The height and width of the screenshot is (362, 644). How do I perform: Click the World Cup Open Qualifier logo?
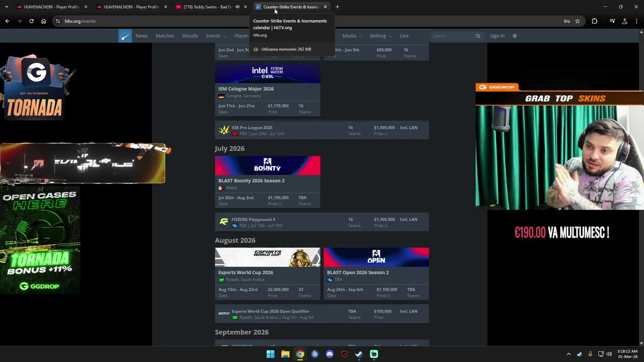tap(224, 313)
